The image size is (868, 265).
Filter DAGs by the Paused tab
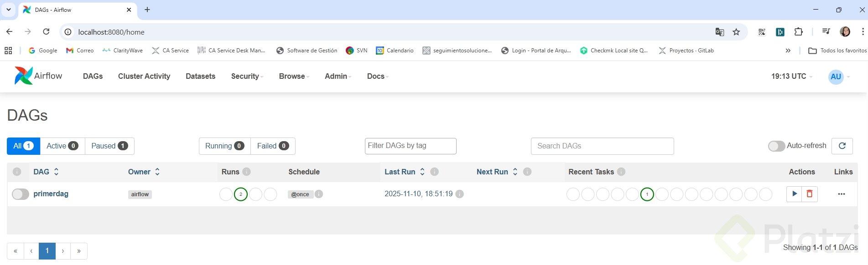click(109, 146)
